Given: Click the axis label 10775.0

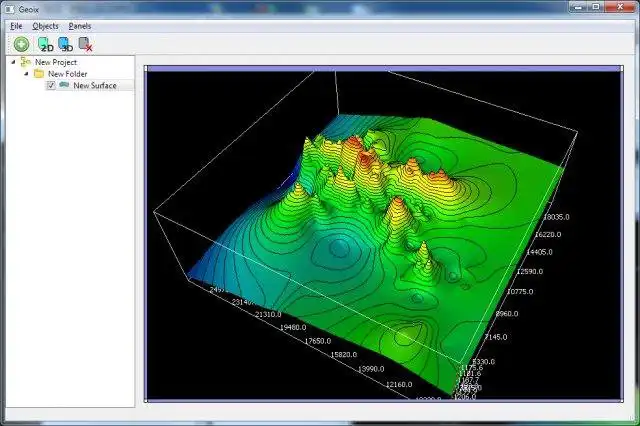Looking at the screenshot, I should (520, 291).
